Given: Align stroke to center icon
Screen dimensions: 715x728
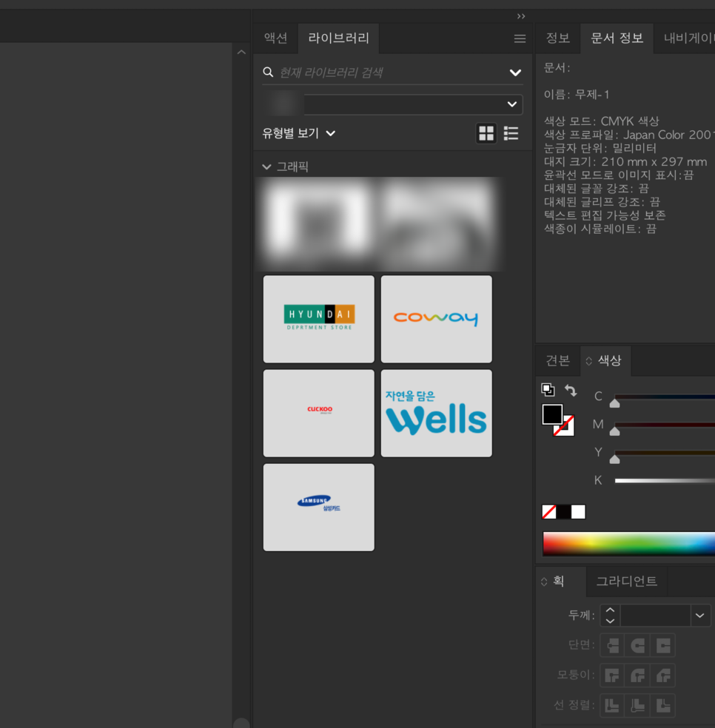Looking at the screenshot, I should tap(612, 705).
